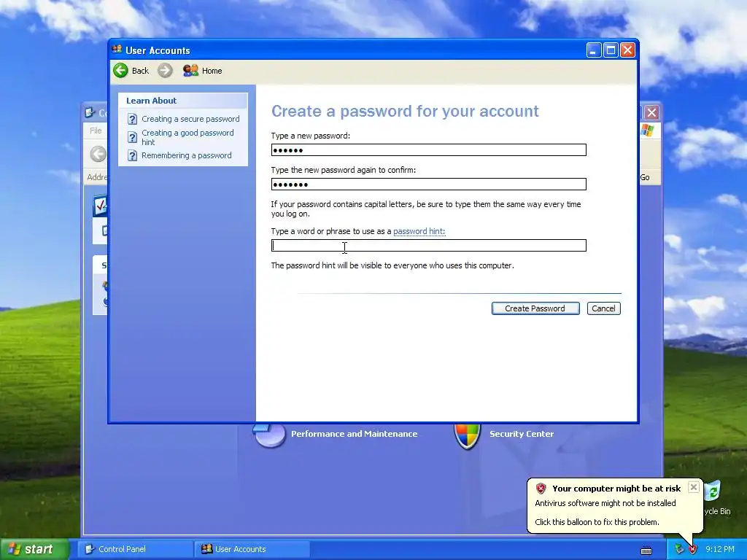Click the Performance and Maintenance pie icon
Image resolution: width=747 pixels, height=560 pixels.
point(269,435)
